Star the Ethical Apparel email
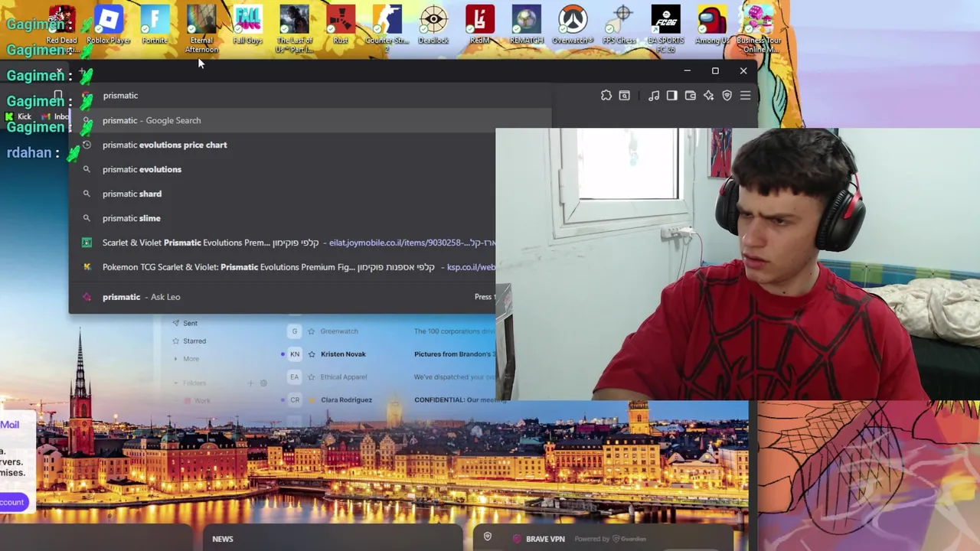Screen dimensions: 980x551 point(312,377)
